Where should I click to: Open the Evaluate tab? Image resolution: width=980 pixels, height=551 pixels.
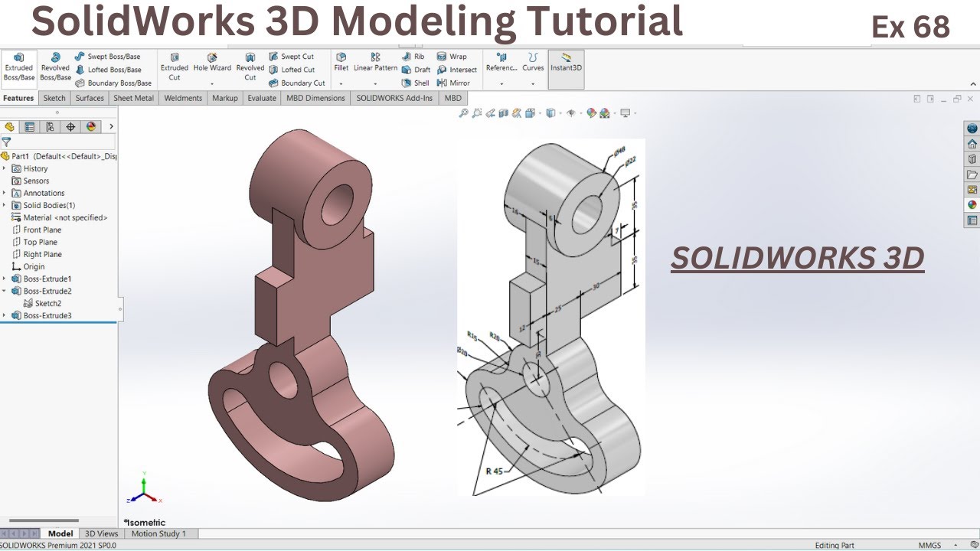pyautogui.click(x=262, y=98)
